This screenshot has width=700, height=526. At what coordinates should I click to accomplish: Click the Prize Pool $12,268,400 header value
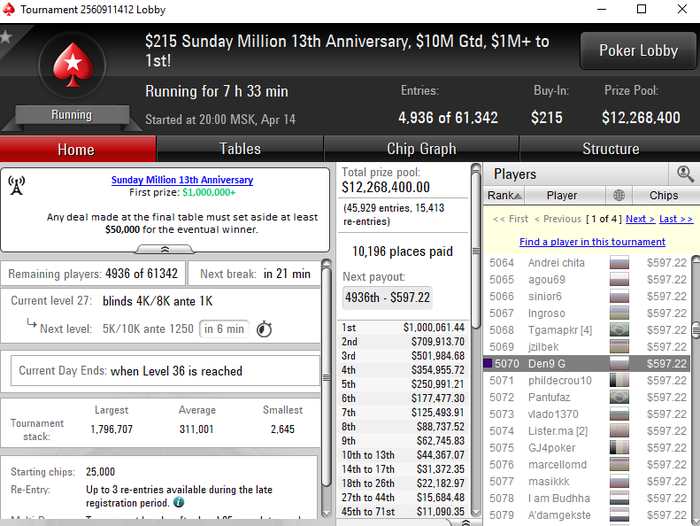coord(641,117)
